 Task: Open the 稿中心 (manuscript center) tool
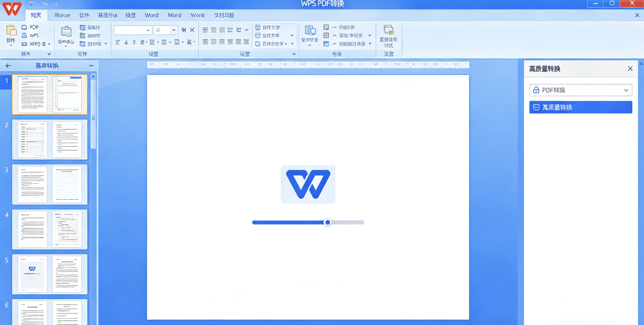point(65,35)
